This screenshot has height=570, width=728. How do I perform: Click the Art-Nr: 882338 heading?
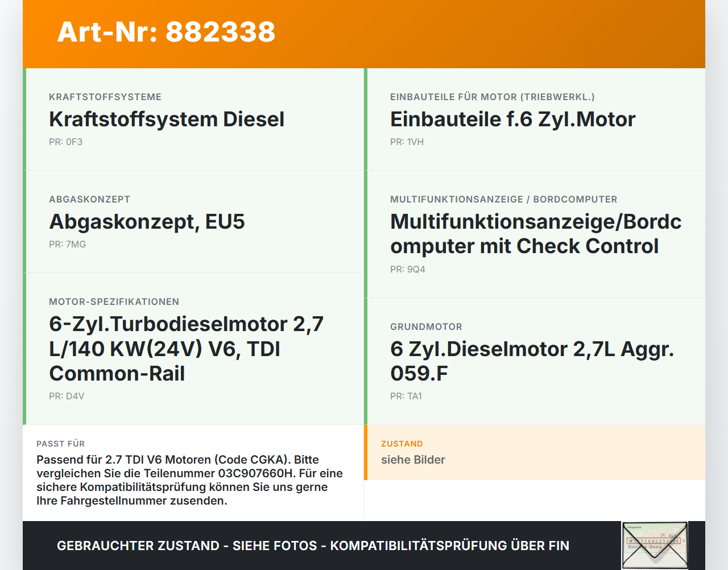[166, 32]
